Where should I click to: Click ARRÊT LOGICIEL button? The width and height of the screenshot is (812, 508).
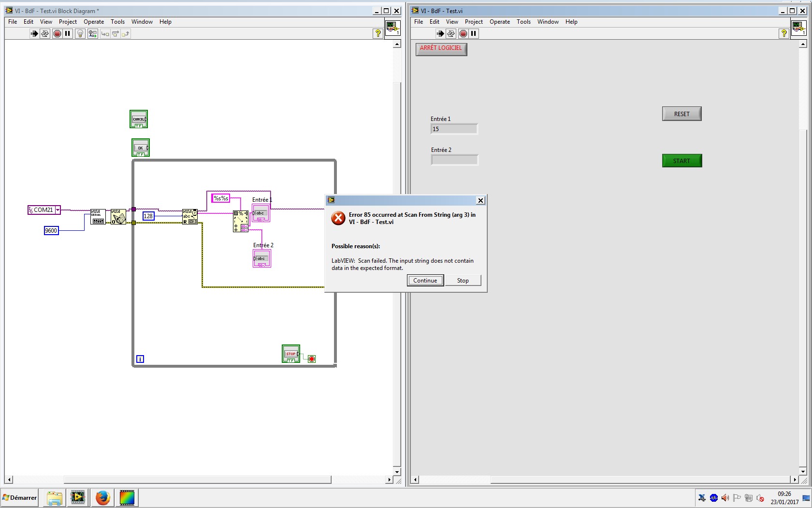tap(441, 48)
